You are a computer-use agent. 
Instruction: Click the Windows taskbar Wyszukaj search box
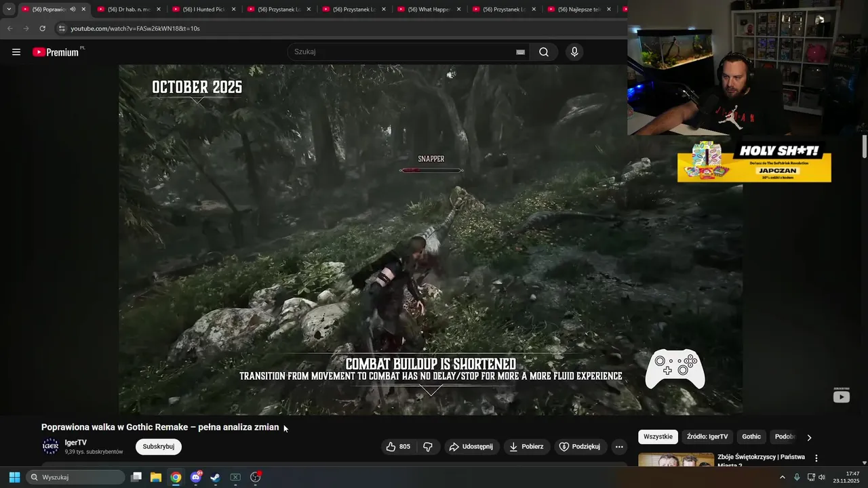75,477
